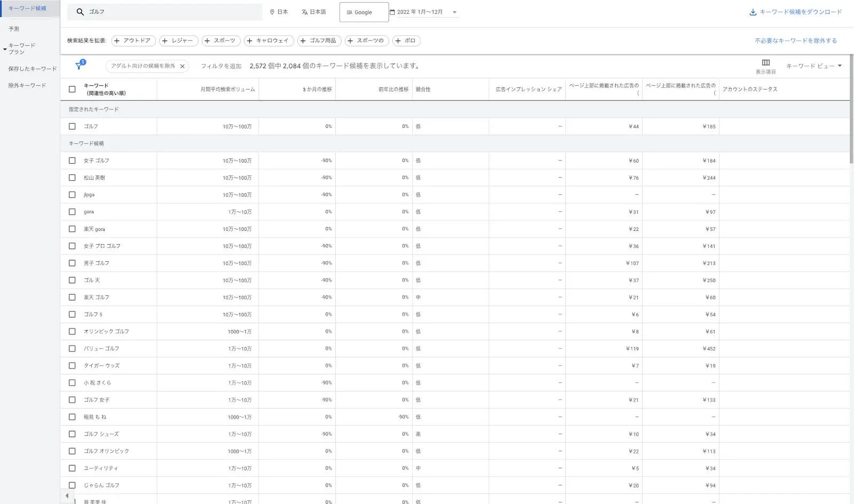Screen dimensions: 854x504
Task: Tick the checkbox for 楽天 gora
Action: pyautogui.click(x=72, y=229)
